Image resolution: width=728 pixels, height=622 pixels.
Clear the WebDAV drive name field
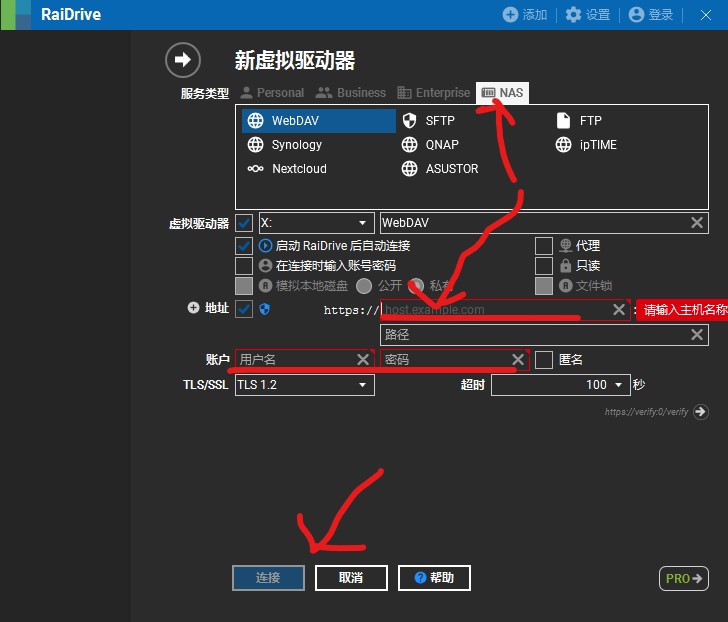click(696, 223)
